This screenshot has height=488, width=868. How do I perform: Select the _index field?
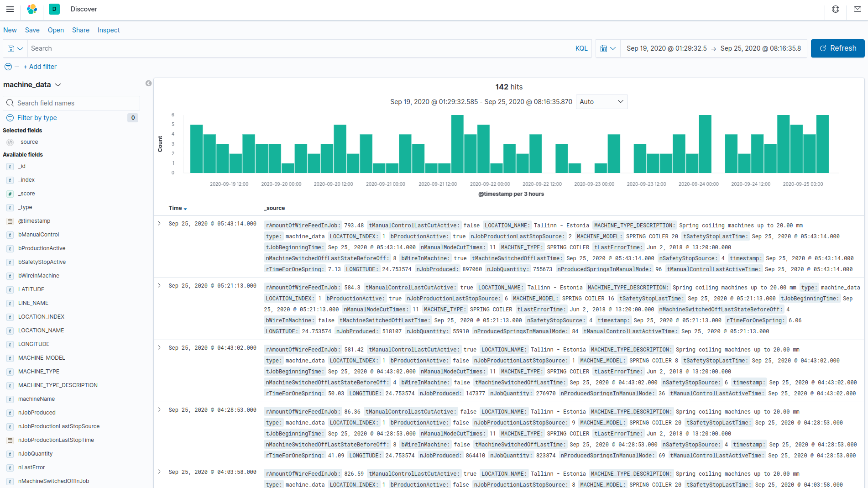[26, 180]
